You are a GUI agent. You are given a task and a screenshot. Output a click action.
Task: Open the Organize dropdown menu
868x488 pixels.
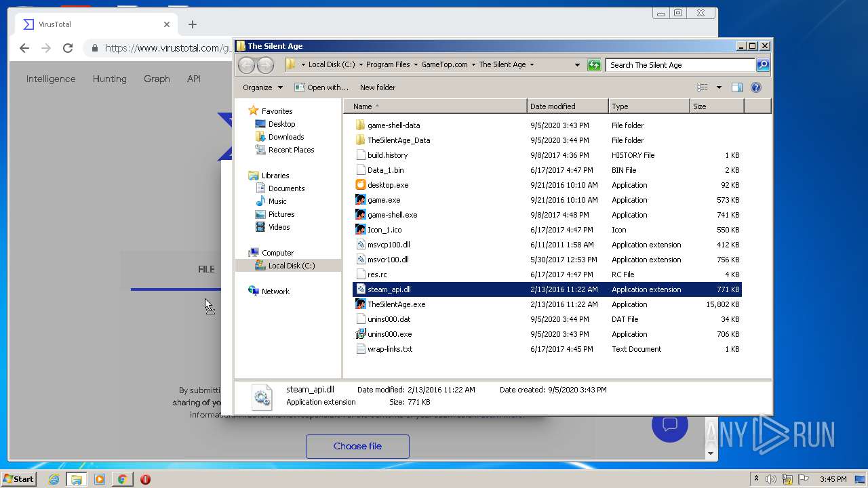[263, 87]
